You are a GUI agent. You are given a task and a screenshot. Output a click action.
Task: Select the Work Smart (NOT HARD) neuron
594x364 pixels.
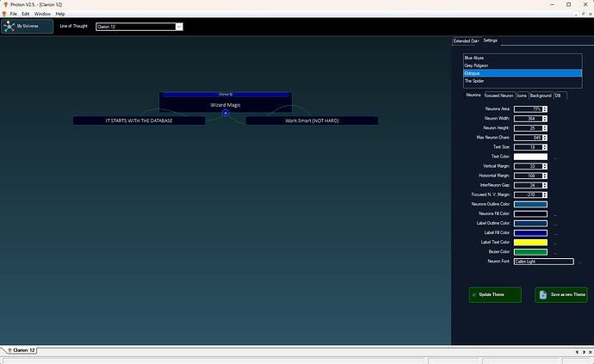pyautogui.click(x=312, y=120)
